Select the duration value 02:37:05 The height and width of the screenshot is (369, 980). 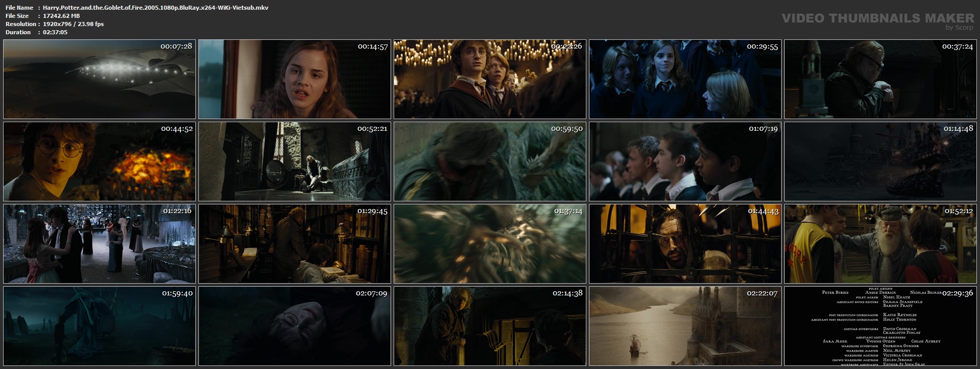pyautogui.click(x=55, y=32)
